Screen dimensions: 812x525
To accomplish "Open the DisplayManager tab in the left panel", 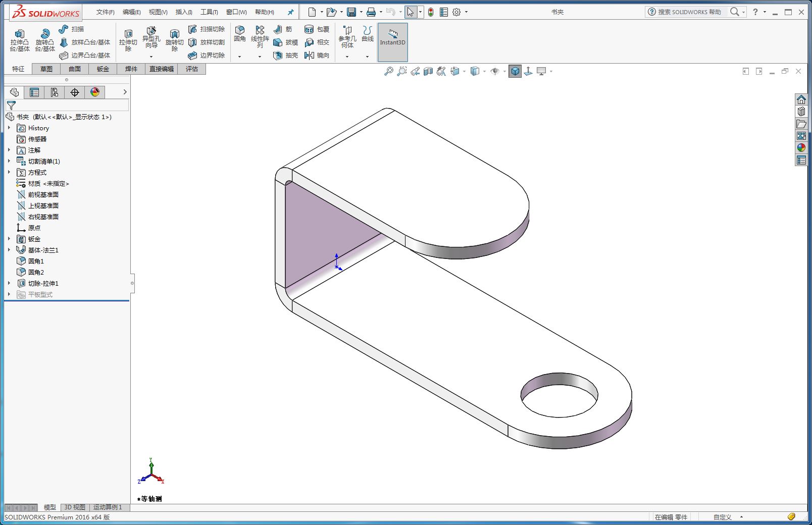I will [95, 92].
